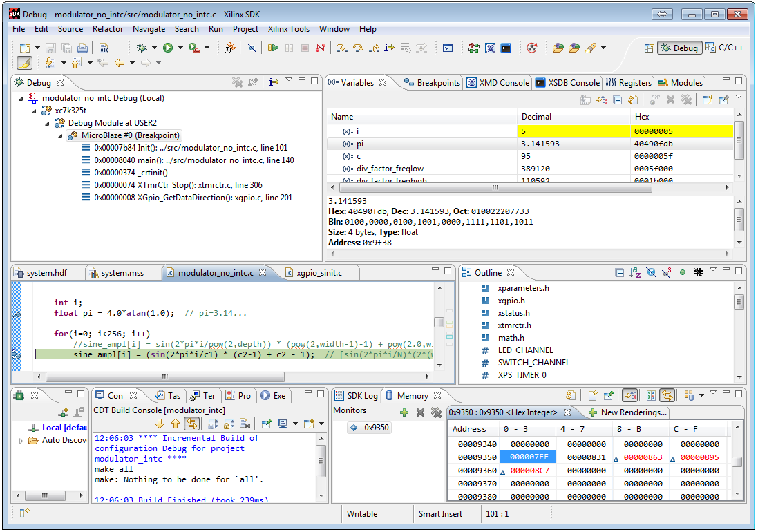
Task: Click the Step Into icon
Action: point(342,48)
